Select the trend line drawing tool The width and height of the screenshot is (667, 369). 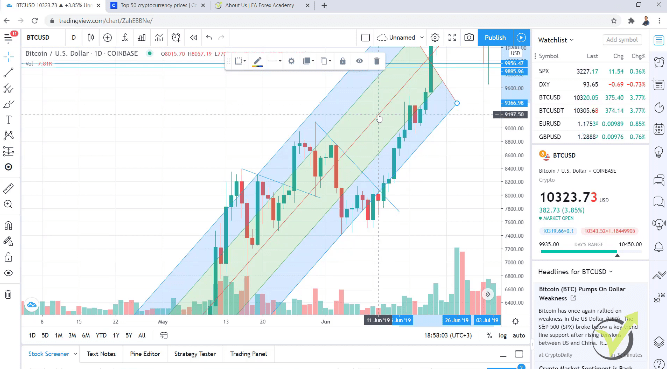pos(9,72)
